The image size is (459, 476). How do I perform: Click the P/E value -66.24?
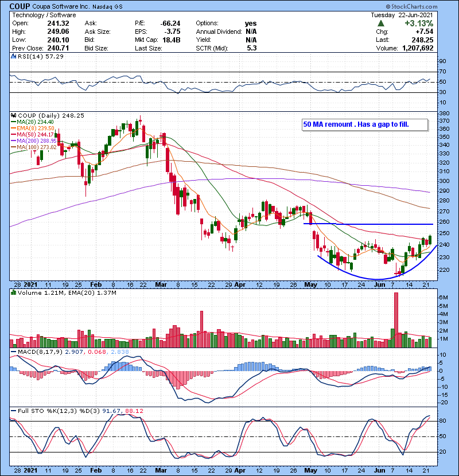point(170,24)
